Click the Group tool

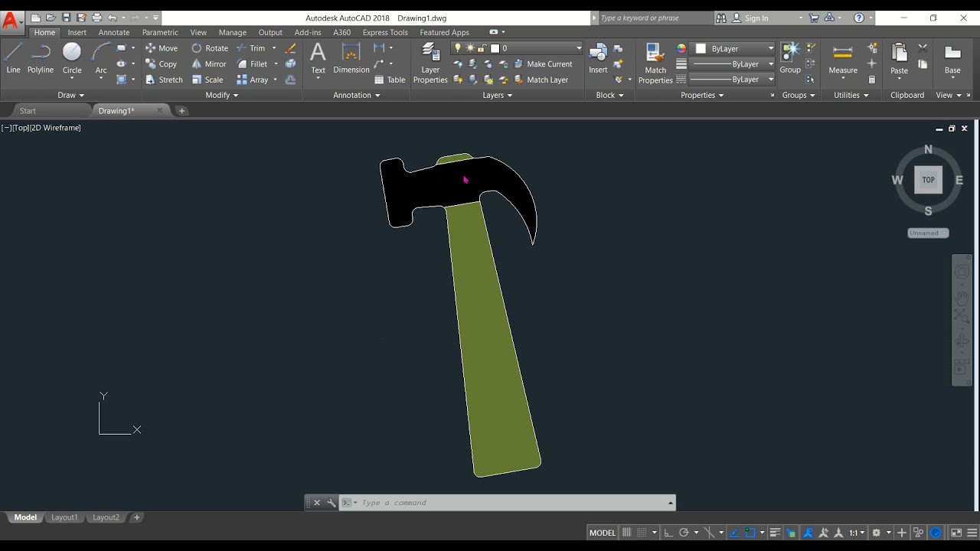(790, 58)
